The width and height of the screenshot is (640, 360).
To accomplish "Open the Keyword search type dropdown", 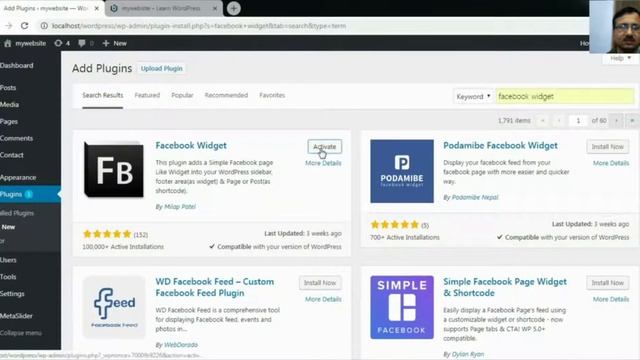I will (473, 96).
